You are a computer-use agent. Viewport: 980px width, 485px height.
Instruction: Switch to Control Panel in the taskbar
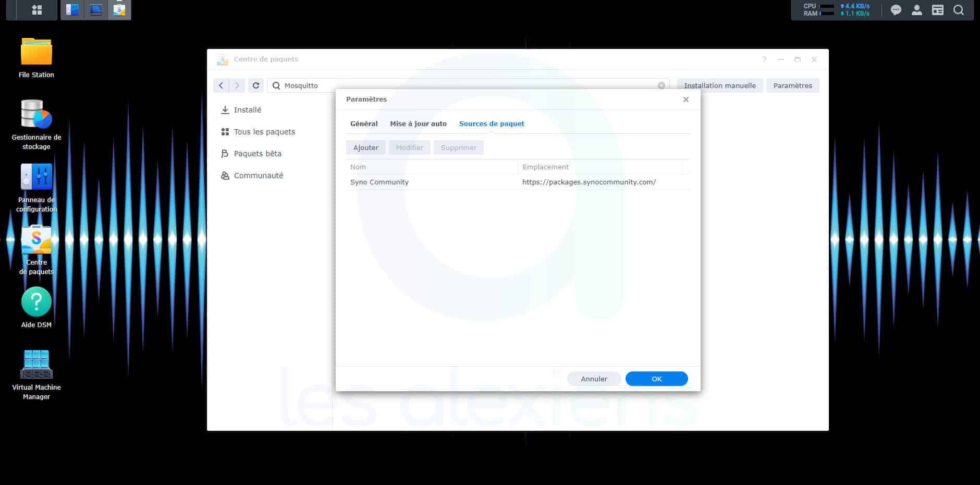pyautogui.click(x=72, y=10)
